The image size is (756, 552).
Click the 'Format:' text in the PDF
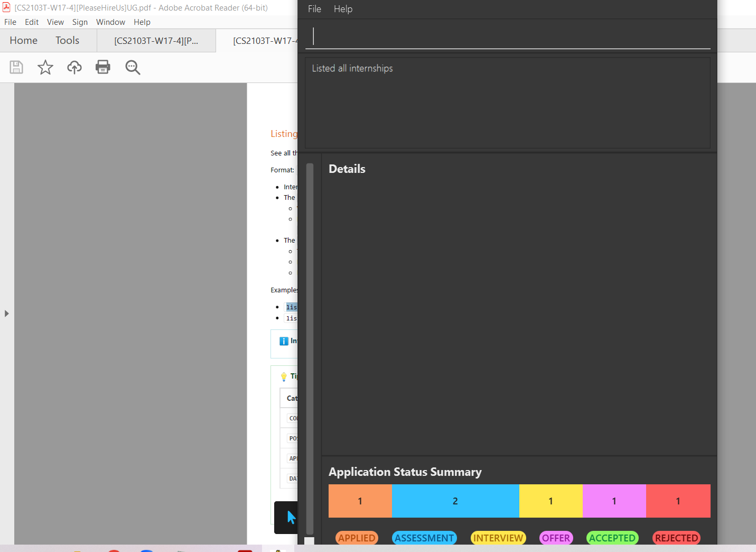click(283, 170)
